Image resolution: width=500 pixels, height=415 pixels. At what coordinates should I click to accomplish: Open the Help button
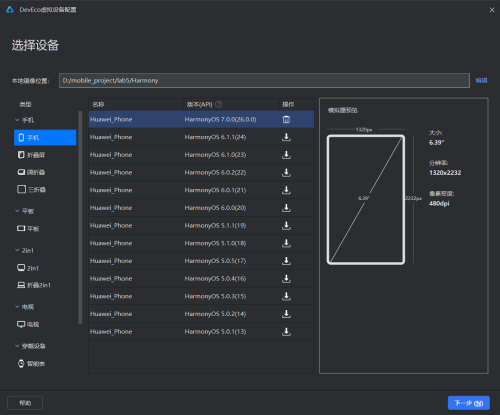[x=25, y=403]
